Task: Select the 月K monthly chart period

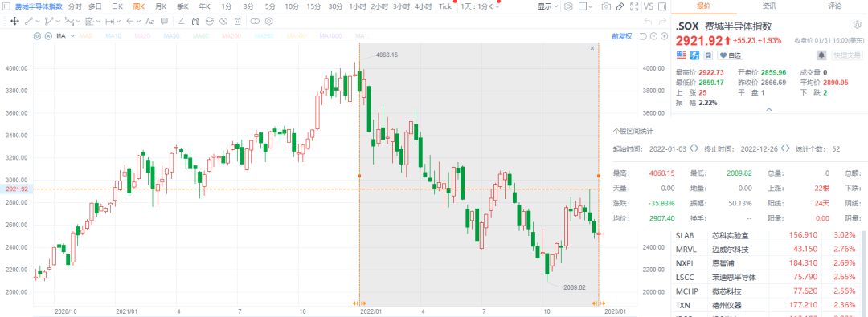Action: pyautogui.click(x=161, y=6)
